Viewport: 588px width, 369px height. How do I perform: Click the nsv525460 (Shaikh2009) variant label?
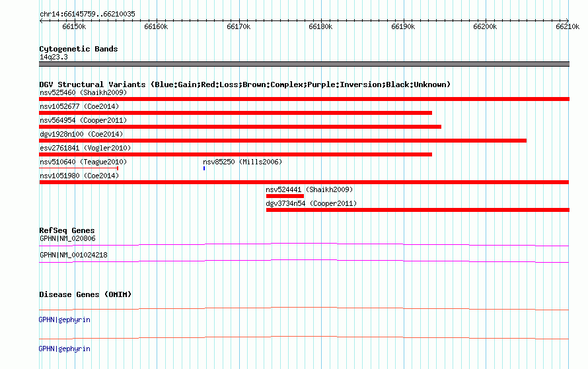tap(83, 92)
